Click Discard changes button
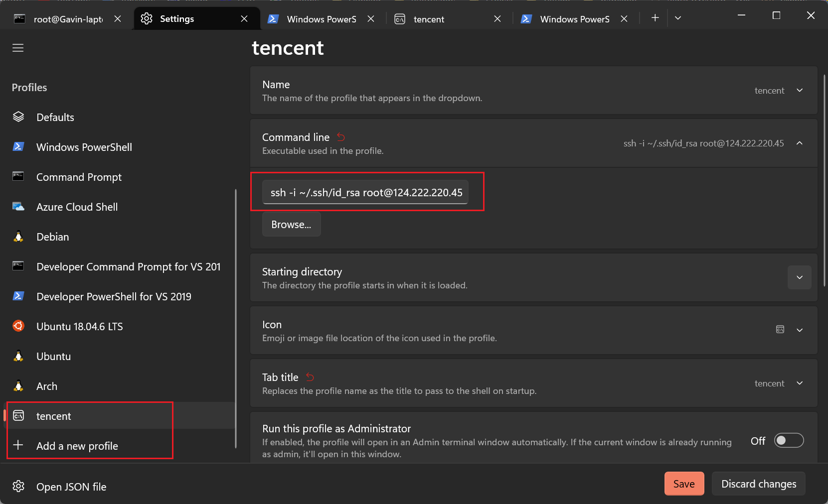The height and width of the screenshot is (504, 828). [x=758, y=484]
